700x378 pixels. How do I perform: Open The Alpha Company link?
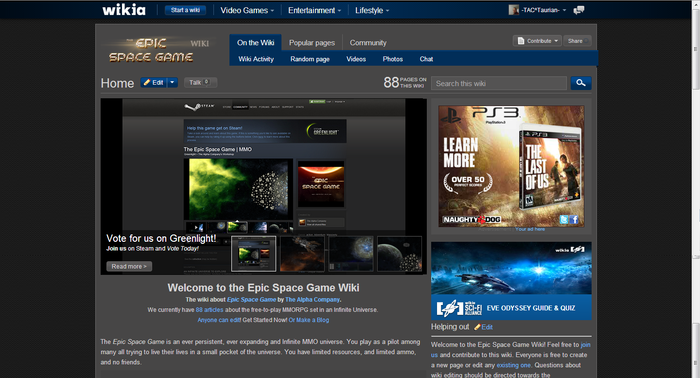312,299
